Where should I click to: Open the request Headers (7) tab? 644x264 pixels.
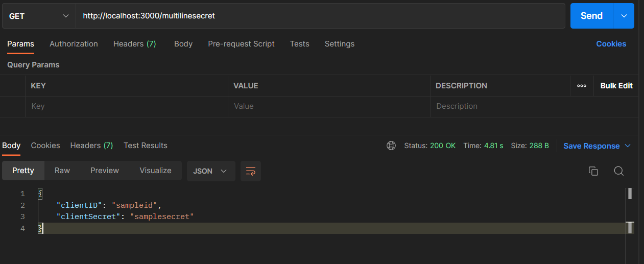[134, 44]
